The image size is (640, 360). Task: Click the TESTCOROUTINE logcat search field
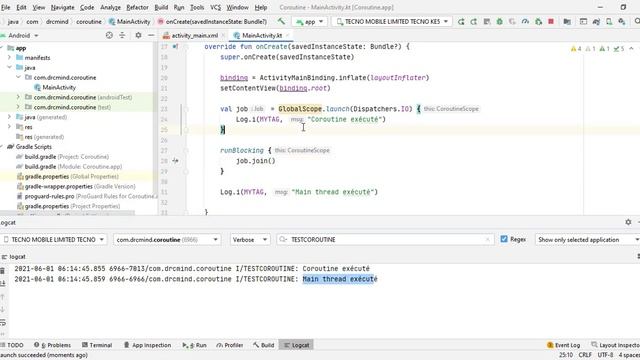pos(384,240)
